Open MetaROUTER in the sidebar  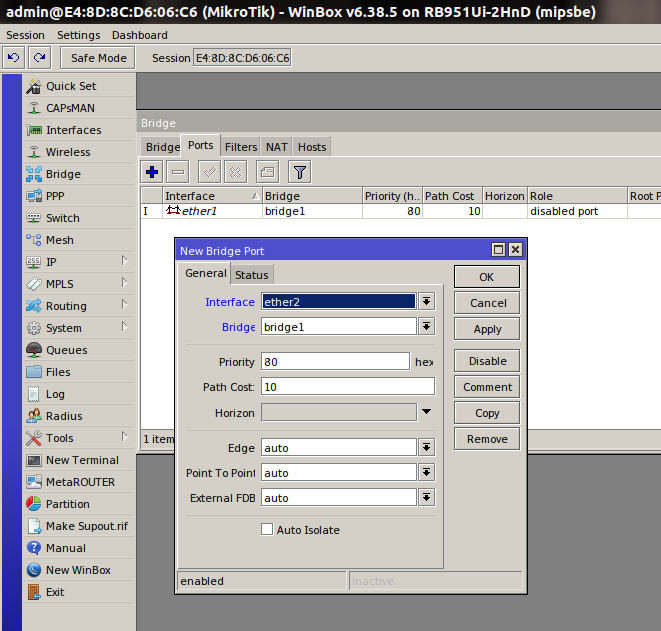(80, 482)
